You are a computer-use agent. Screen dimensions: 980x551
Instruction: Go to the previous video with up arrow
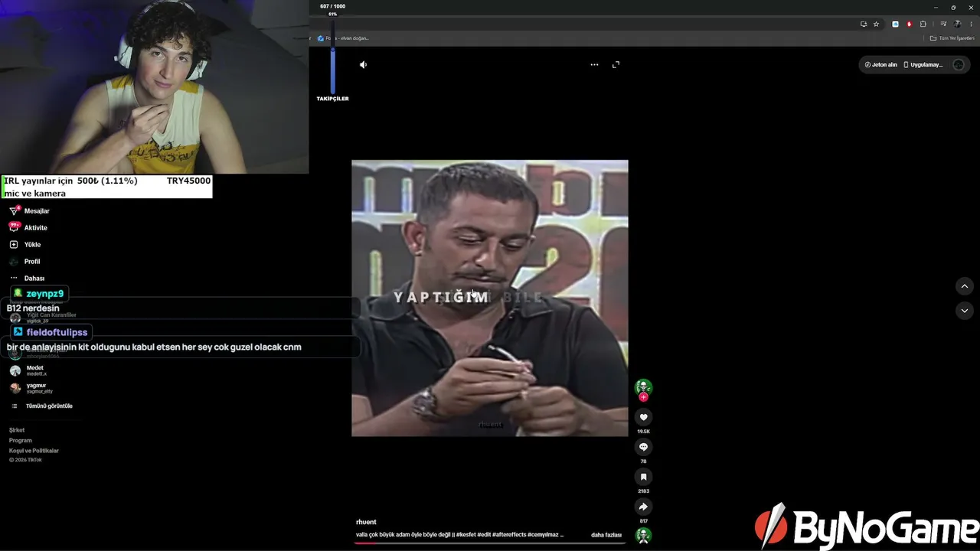click(965, 286)
